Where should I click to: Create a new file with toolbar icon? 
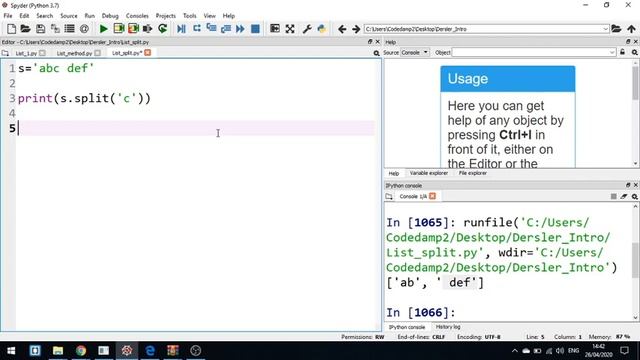coord(11,29)
